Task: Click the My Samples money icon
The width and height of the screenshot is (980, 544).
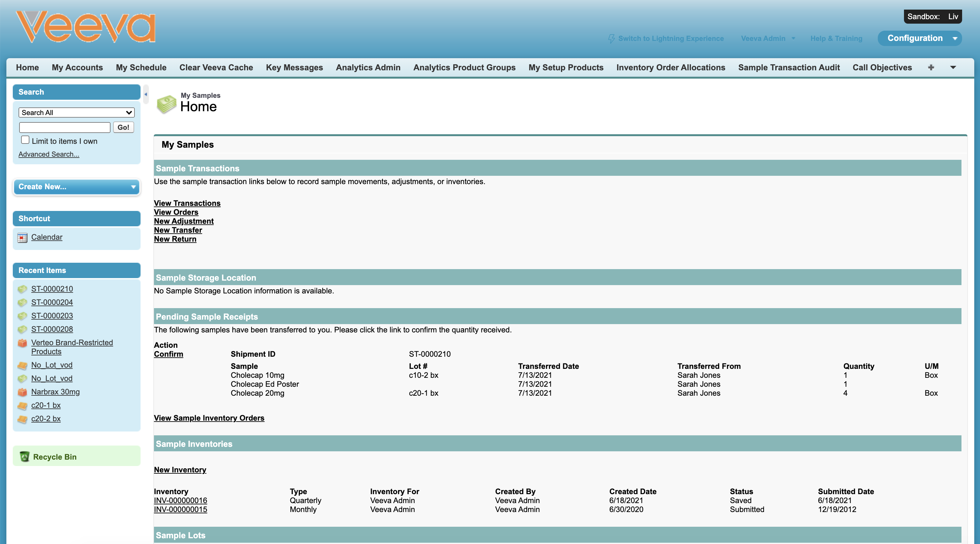Action: click(166, 104)
